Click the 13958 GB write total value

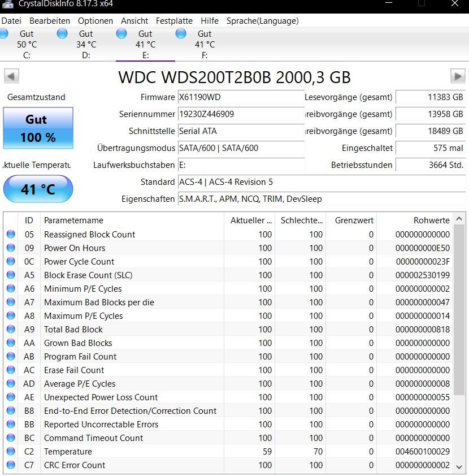[431, 114]
